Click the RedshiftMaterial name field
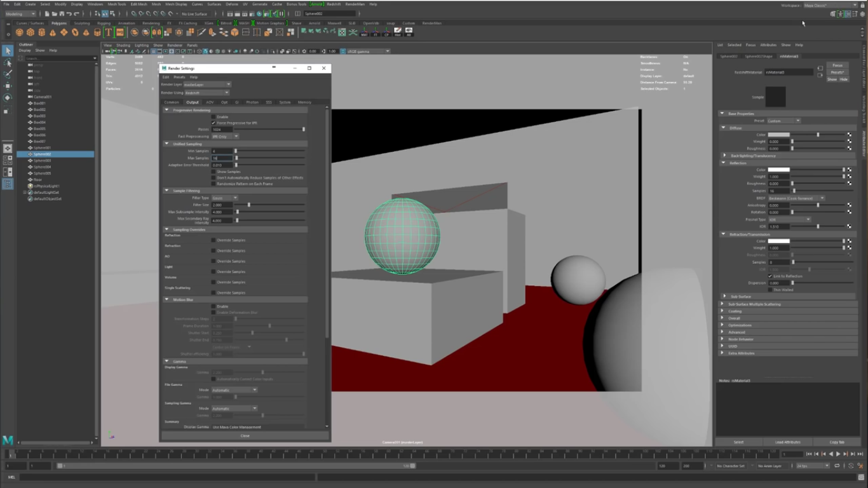The image size is (868, 488). pyautogui.click(x=789, y=72)
